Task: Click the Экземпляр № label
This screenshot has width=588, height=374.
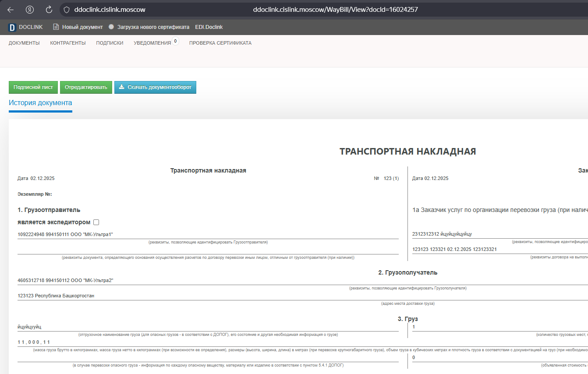Action: click(x=35, y=194)
